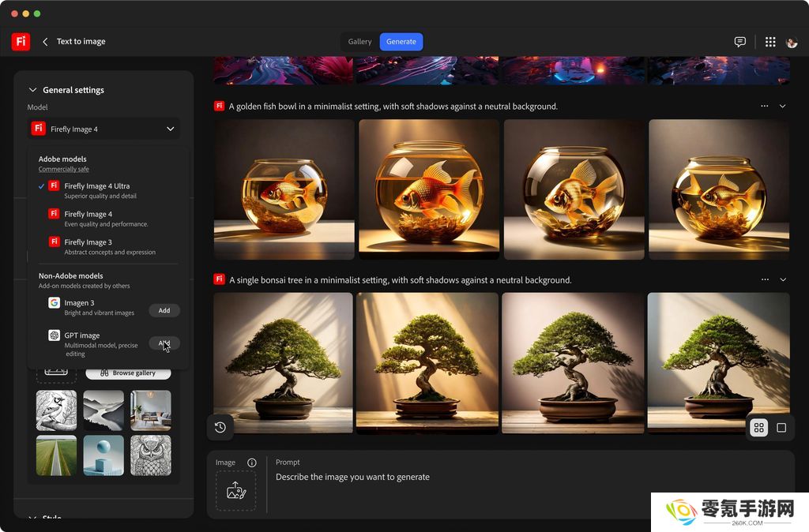Screen dimensions: 809x532
Task: Add the GPT image model
Action: [164, 343]
